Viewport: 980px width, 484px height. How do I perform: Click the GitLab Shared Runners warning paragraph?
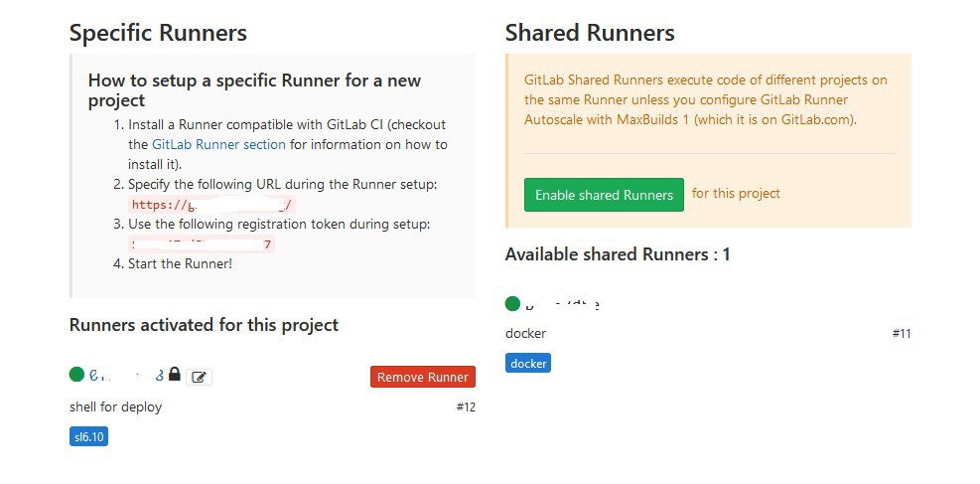pyautogui.click(x=706, y=99)
